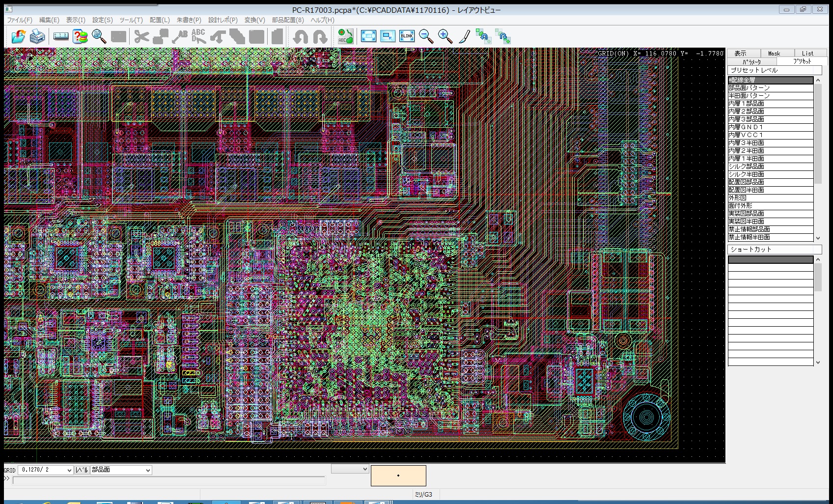Click the printer icon in toolbar
This screenshot has height=504, width=833.
38,36
